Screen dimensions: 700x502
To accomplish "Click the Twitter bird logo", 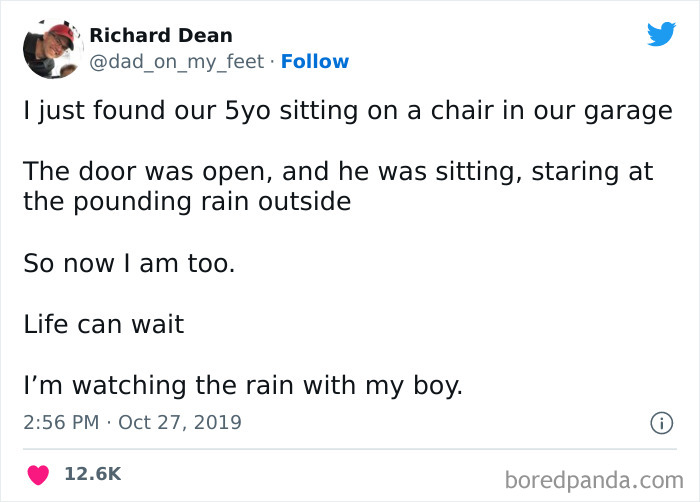I will click(661, 35).
